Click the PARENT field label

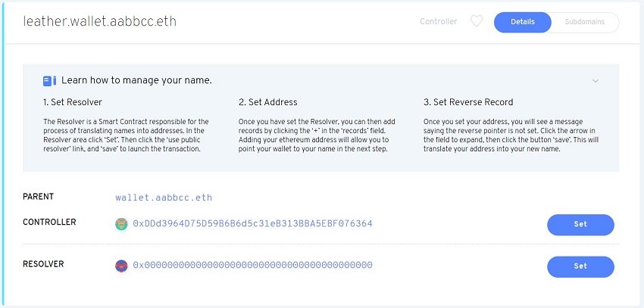pos(39,197)
